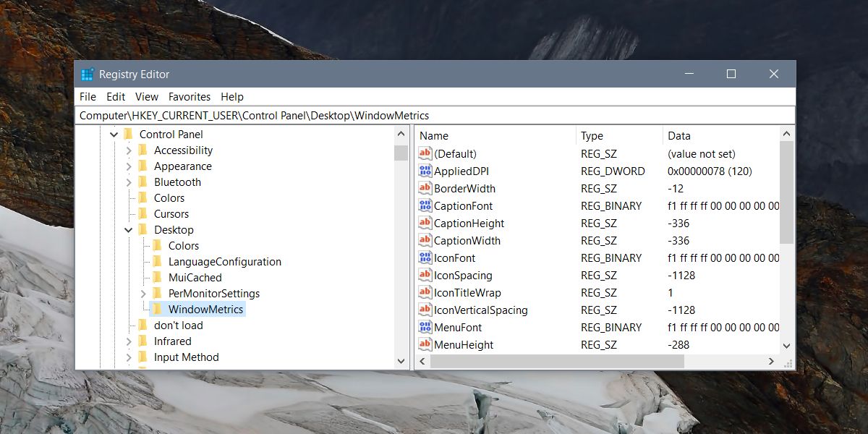Open the Edit menu
This screenshot has width=868, height=434.
tap(116, 96)
